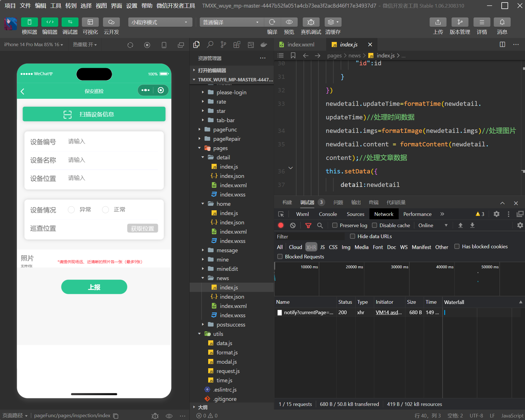The height and width of the screenshot is (420, 525).
Task: Check Hide data URLs
Action: coord(353,236)
